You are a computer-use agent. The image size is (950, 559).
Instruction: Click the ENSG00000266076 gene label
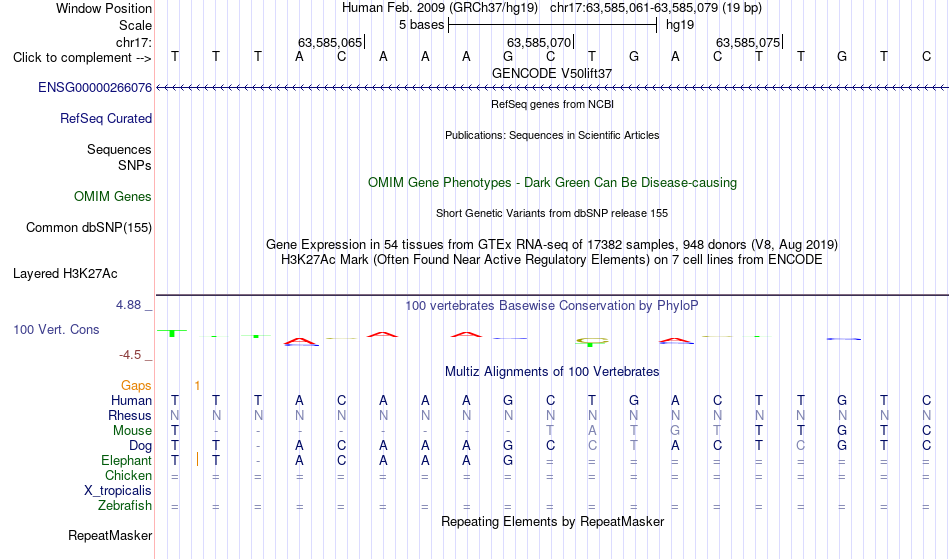coord(95,87)
